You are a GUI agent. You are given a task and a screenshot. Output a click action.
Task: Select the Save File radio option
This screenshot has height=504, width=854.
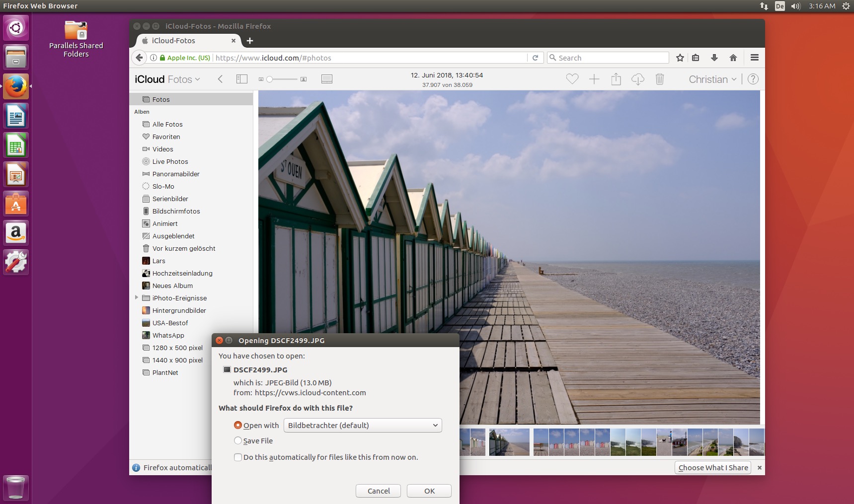click(238, 441)
